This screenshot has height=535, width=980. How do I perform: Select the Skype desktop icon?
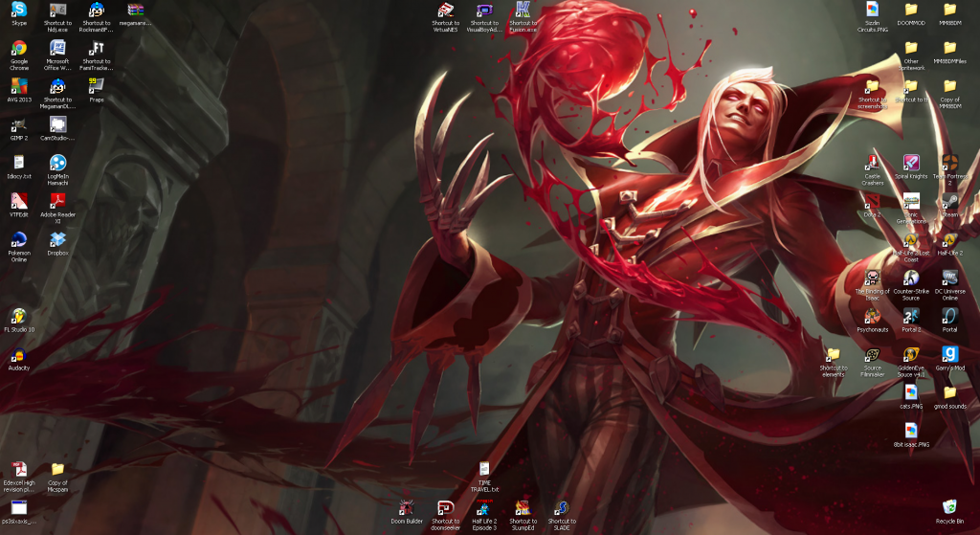click(x=19, y=10)
